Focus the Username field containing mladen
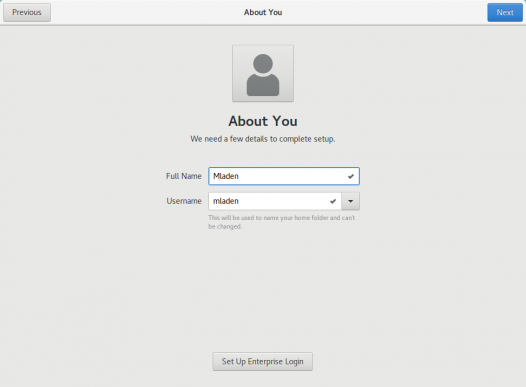This screenshot has height=387, width=526. [x=275, y=201]
